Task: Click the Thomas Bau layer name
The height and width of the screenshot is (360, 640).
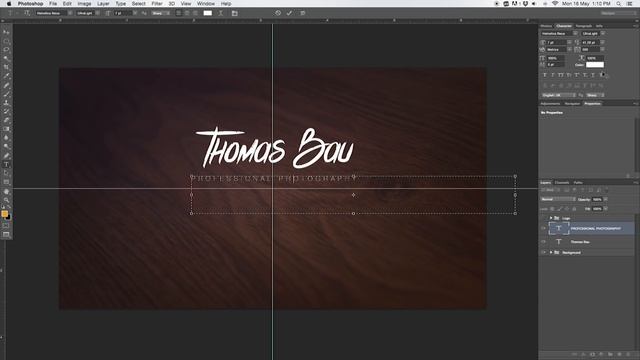Action: (580, 242)
